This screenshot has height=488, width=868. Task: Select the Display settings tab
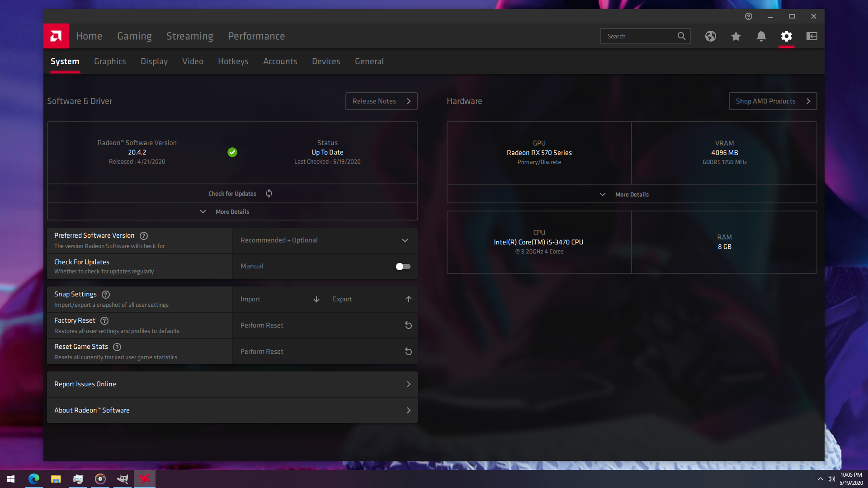(x=154, y=61)
